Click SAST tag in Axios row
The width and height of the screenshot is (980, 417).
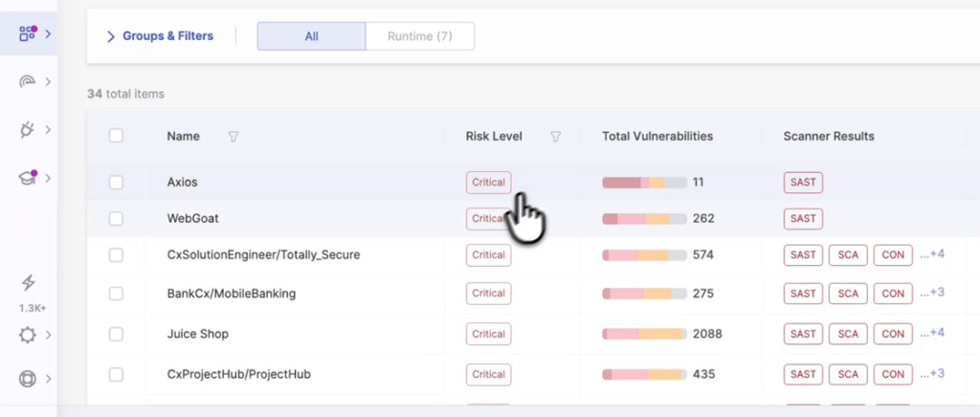tap(803, 183)
